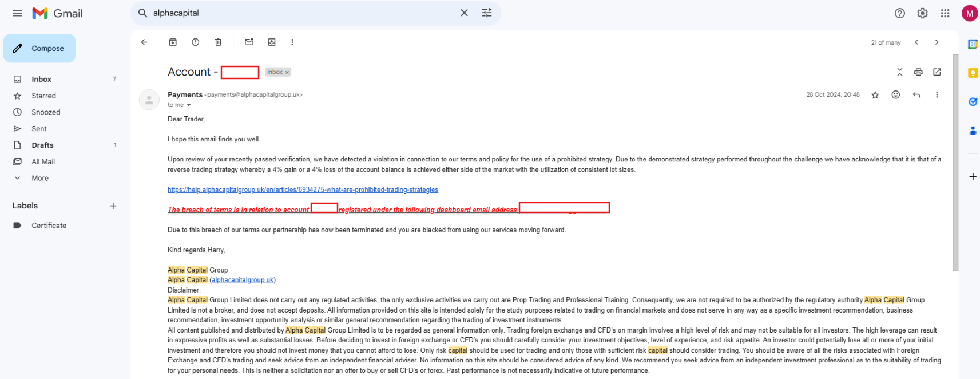
Task: Open the Google account avatar
Action: (x=970, y=13)
